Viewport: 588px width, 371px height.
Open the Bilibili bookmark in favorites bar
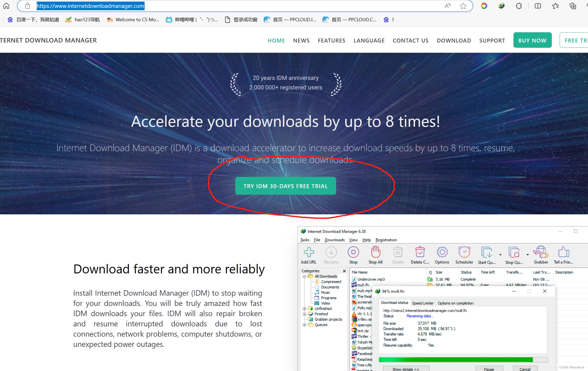(x=192, y=20)
